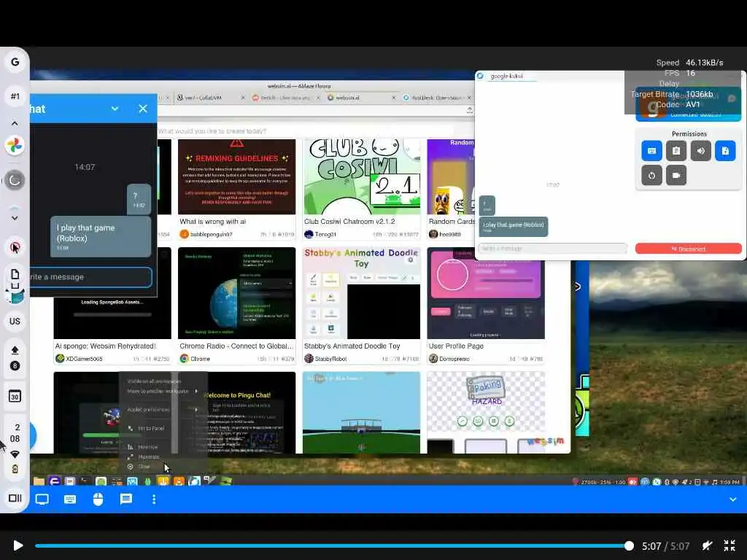Collapse chat panel with header chevron
Image resolution: width=747 pixels, height=560 pixels.
115,109
